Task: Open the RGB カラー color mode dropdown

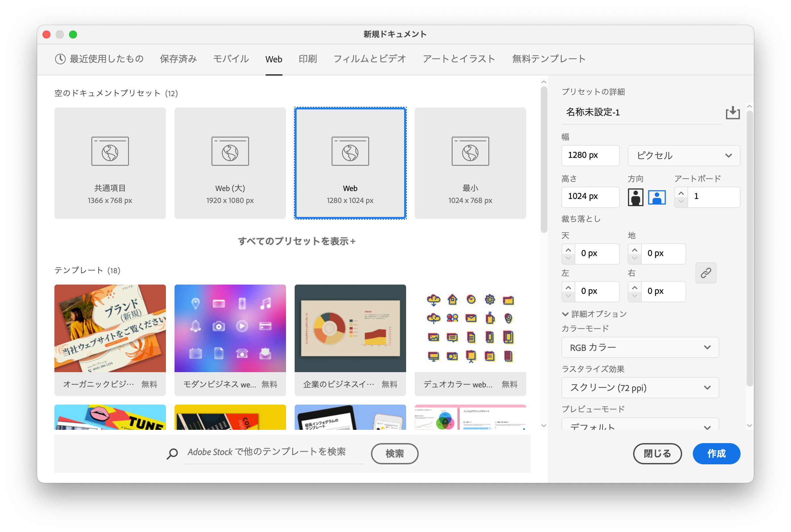Action: tap(640, 348)
